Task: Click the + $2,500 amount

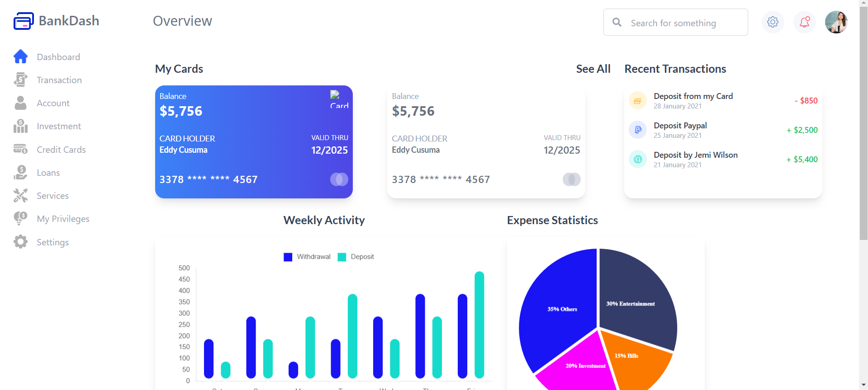Action: click(x=802, y=130)
